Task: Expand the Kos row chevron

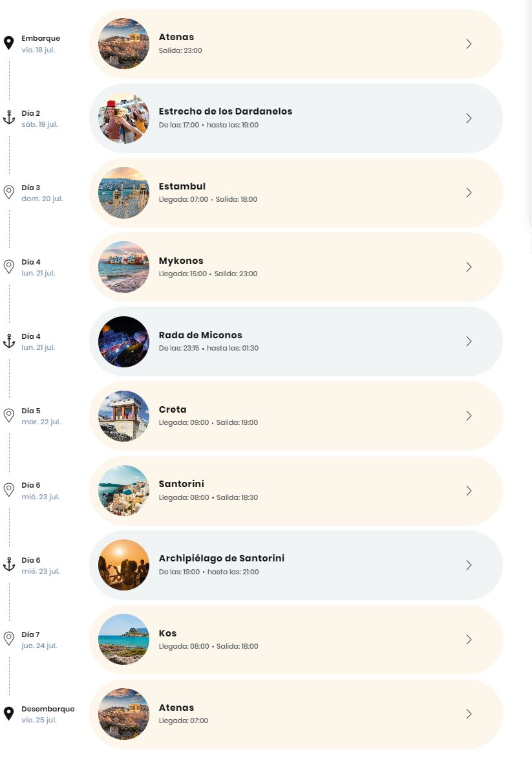Action: 469,640
